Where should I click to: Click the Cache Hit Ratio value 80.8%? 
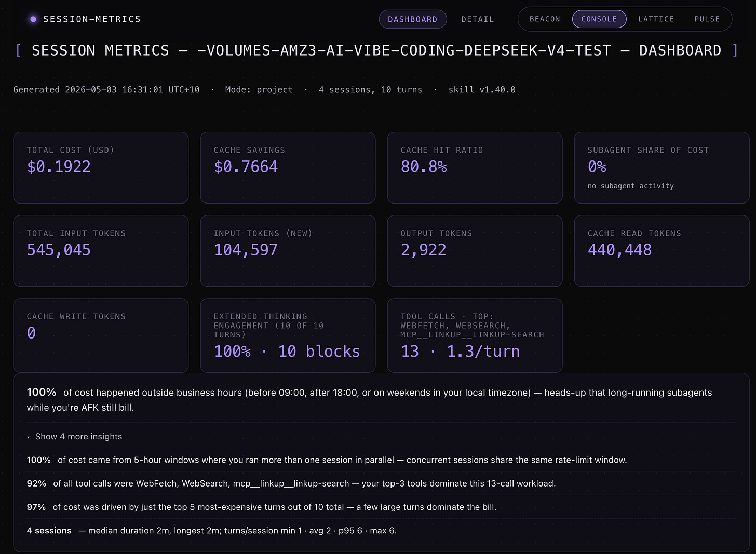[x=424, y=167]
